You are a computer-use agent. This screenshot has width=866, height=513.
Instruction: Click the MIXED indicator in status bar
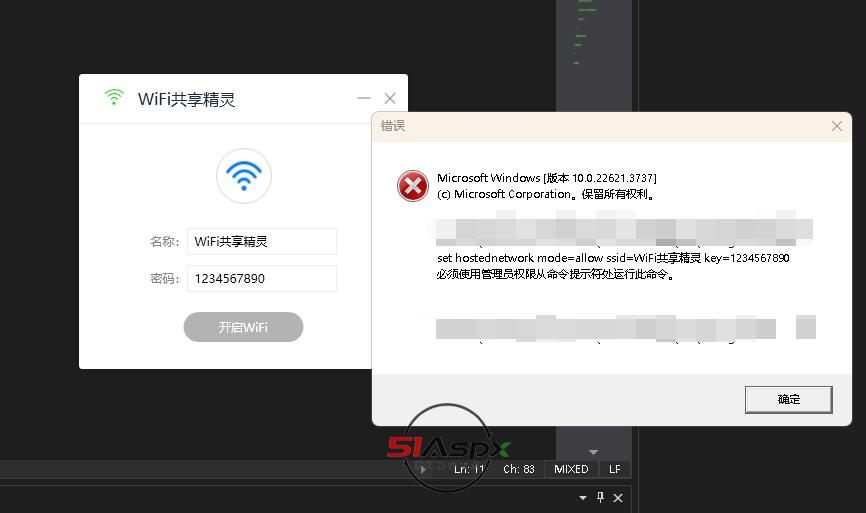(x=571, y=469)
